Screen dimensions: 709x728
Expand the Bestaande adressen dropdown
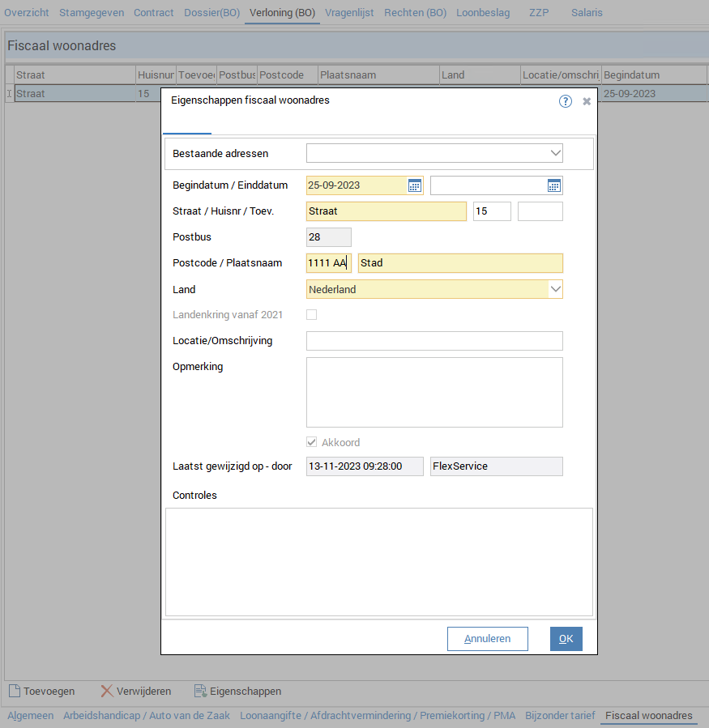click(555, 152)
